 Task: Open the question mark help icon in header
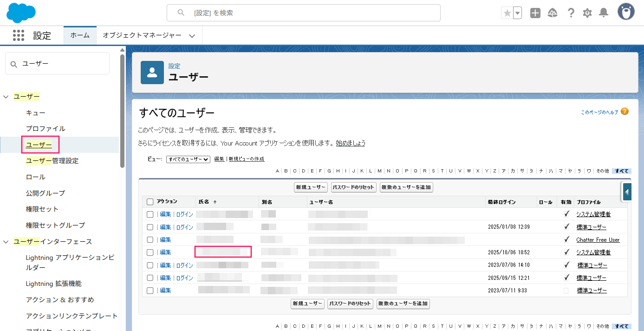pos(571,13)
